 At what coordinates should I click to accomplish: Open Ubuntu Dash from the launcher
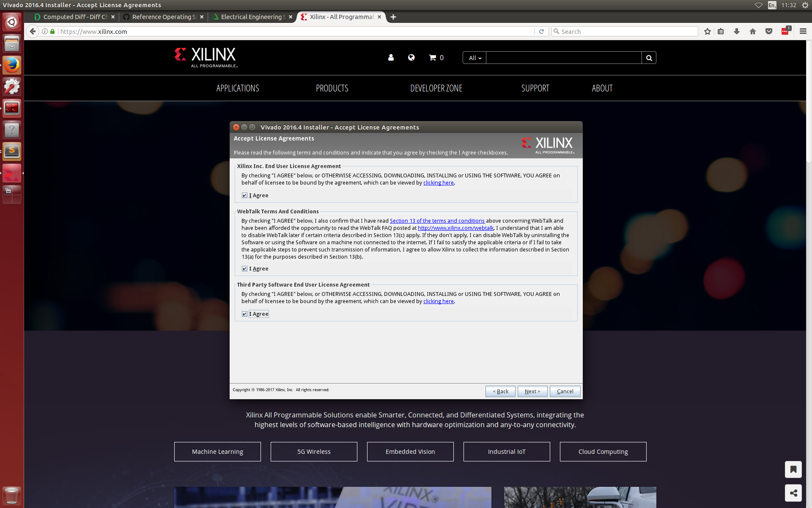pyautogui.click(x=12, y=22)
